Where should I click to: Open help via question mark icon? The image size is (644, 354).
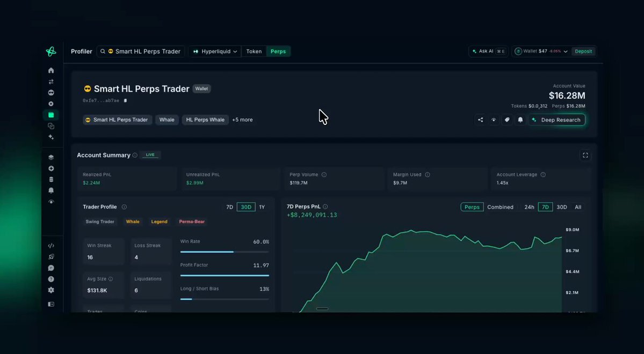pyautogui.click(x=51, y=279)
